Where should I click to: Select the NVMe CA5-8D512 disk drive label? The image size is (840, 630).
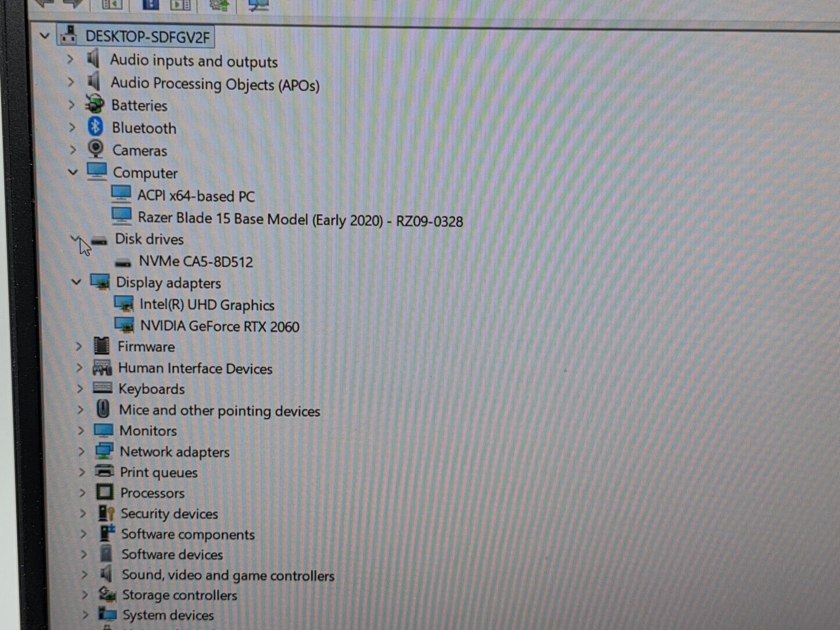pyautogui.click(x=196, y=261)
